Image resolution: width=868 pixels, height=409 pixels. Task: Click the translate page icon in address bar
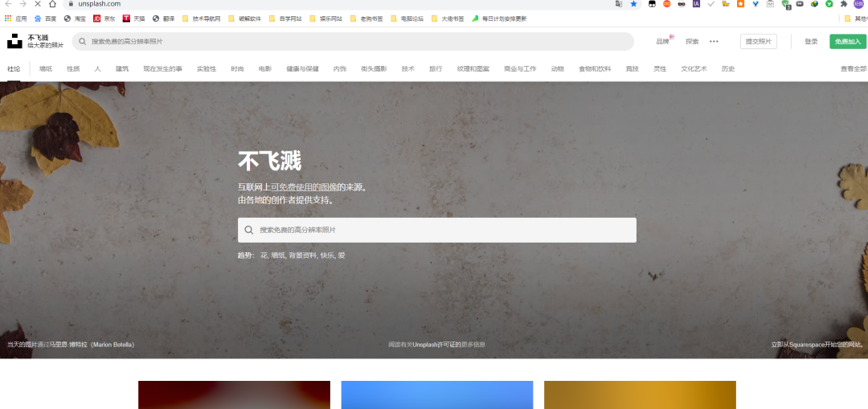pyautogui.click(x=618, y=4)
